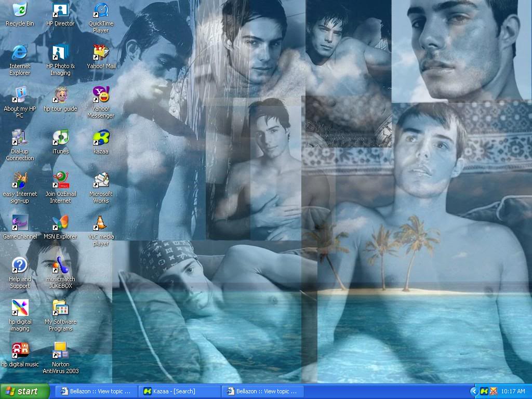Screen dimensions: 532x399
Task: Select the Internet Explorer desktop shortcut
Action: [20, 52]
